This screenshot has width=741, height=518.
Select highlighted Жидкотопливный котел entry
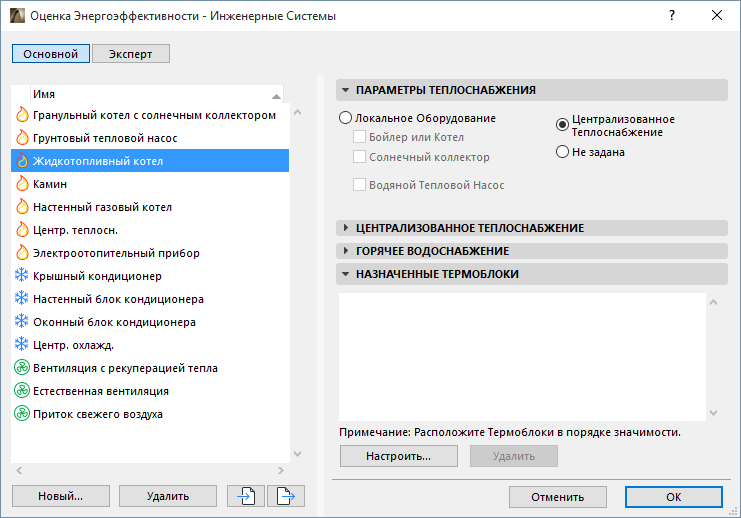coord(150,161)
